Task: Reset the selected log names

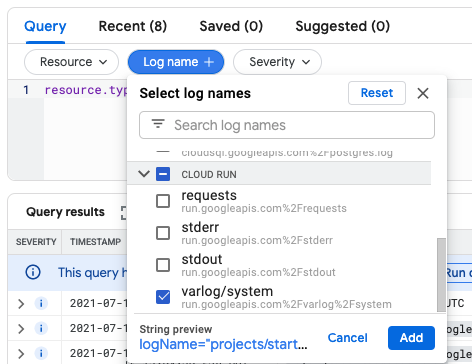Action: [x=377, y=93]
